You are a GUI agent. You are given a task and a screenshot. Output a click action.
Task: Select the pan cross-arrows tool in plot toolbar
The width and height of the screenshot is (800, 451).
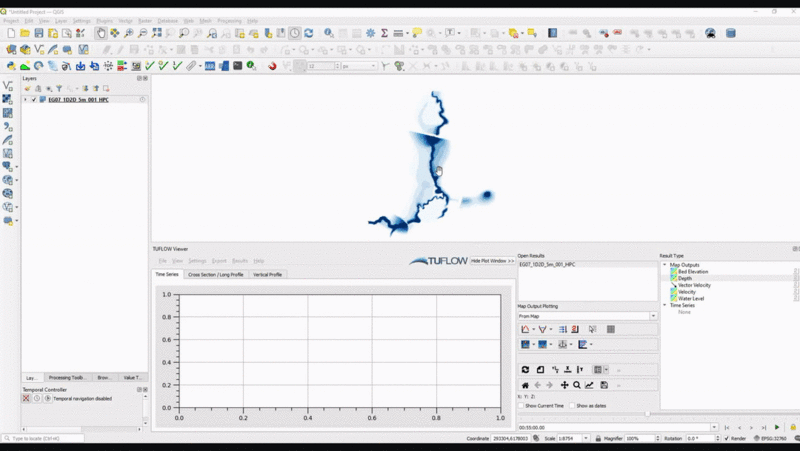(x=564, y=385)
